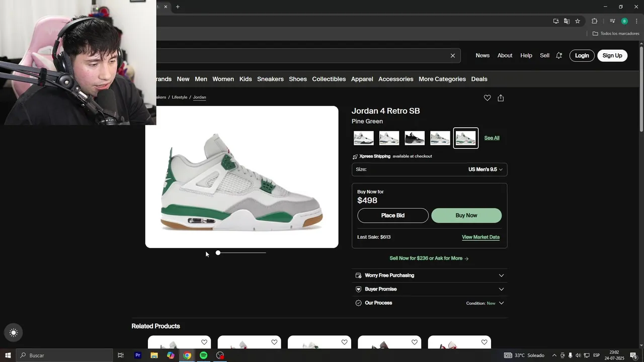Open File Explorer from the taskbar
The image size is (644, 362).
(154, 355)
